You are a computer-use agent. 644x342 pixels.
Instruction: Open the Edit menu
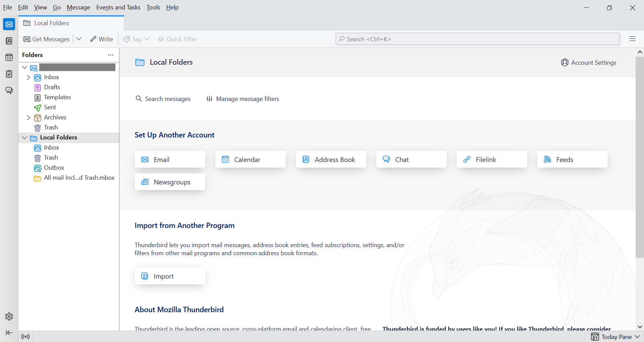point(23,7)
